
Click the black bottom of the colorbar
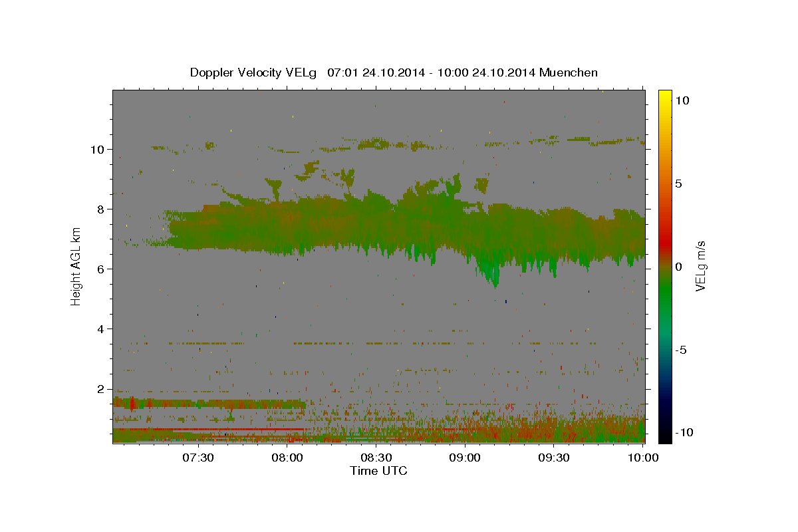coord(665,436)
